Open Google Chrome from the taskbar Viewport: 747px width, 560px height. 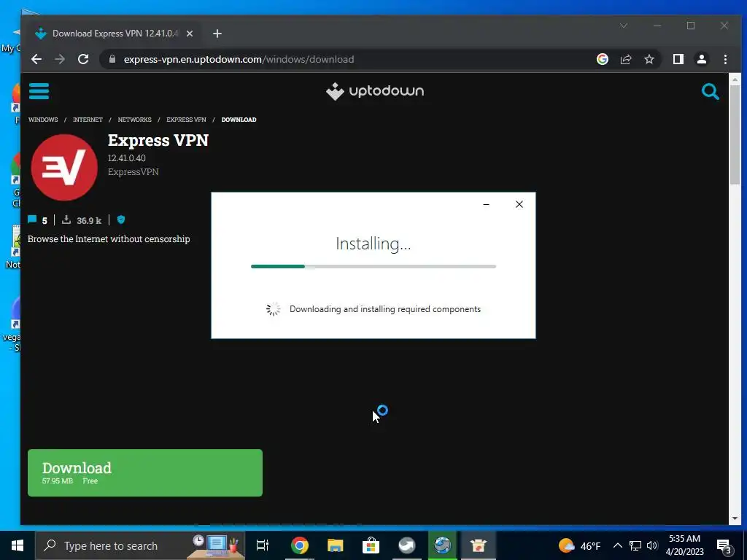[x=300, y=545]
